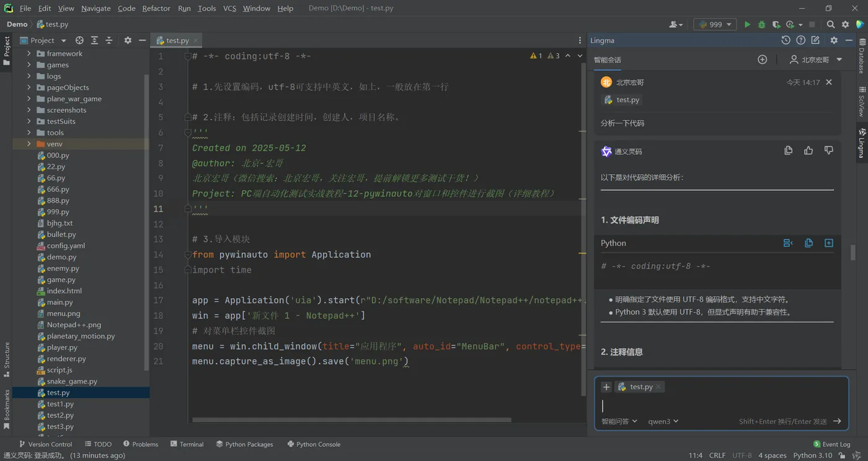The image size is (868, 461).
Task: Open Lingma help question-mark icon
Action: tap(800, 40)
